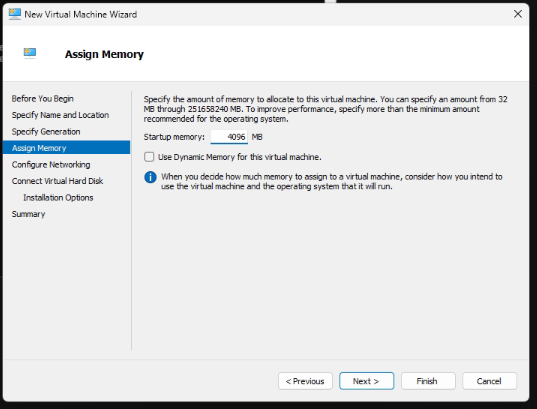Open Connect Virtual Hard Disk step
537x409 pixels.
(x=57, y=181)
